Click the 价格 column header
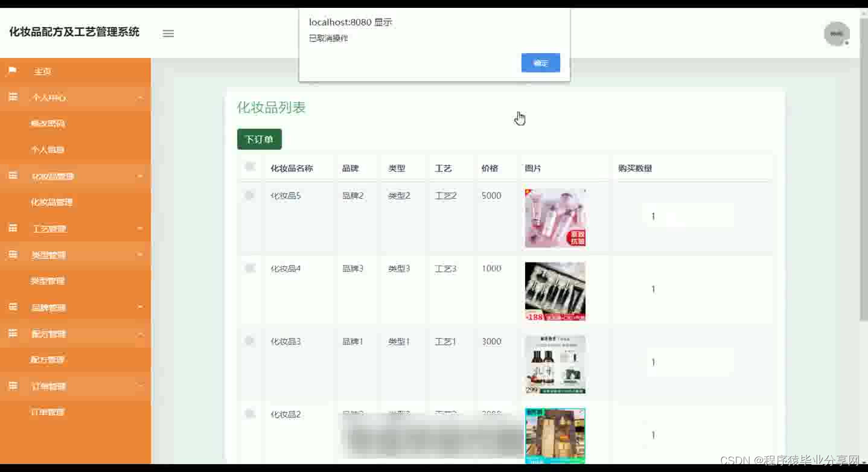The width and height of the screenshot is (868, 472). tap(490, 168)
